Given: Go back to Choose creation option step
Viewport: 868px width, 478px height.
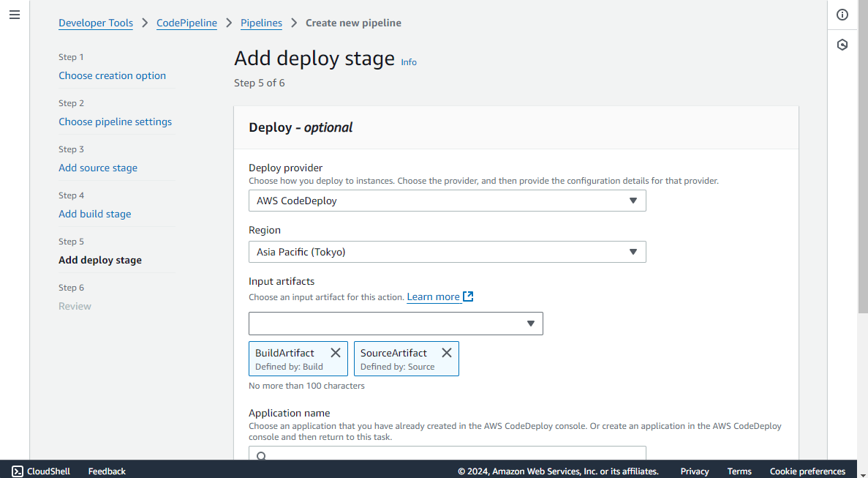Looking at the screenshot, I should point(113,75).
